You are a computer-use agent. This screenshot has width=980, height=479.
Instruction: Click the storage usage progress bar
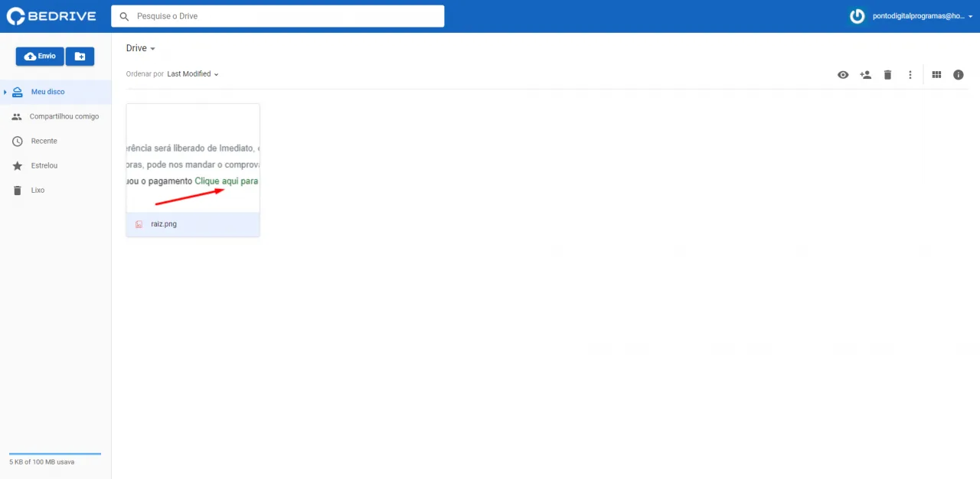[55, 454]
